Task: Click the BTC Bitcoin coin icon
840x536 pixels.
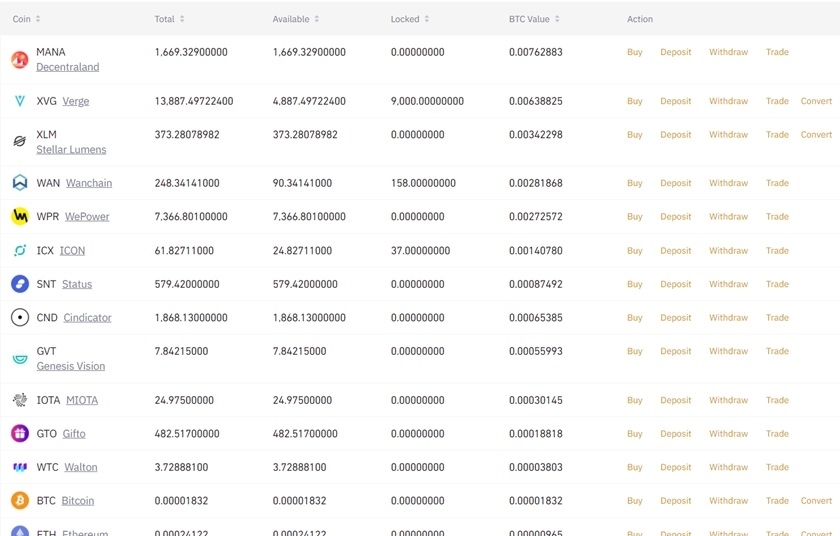Action: click(x=20, y=501)
